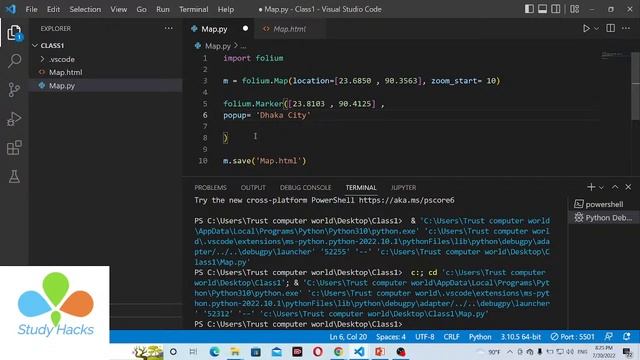Close the terminal panel
This screenshot has width=640, height=360.
click(x=628, y=187)
